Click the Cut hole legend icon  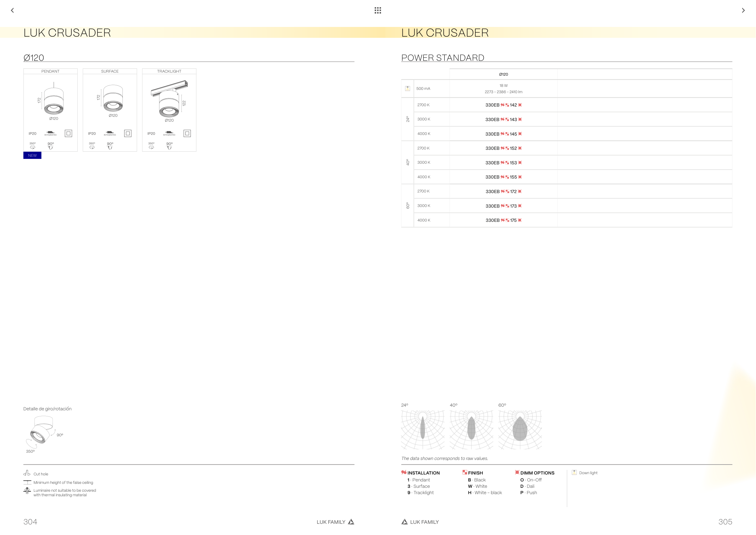[27, 473]
